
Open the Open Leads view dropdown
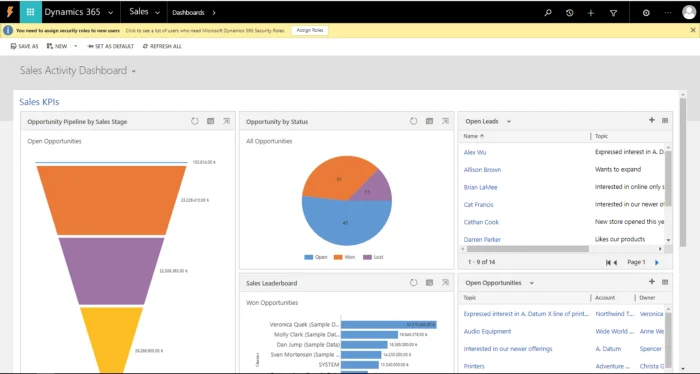508,121
